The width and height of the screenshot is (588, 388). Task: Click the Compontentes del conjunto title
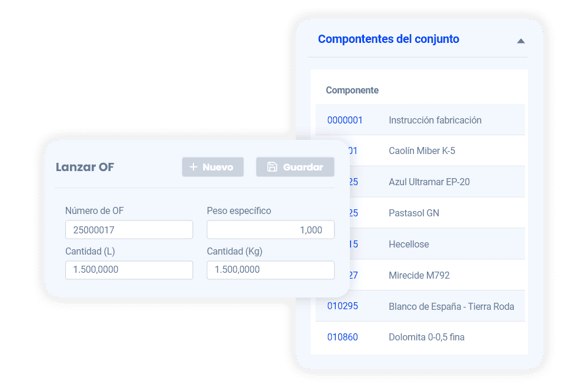[x=388, y=39]
